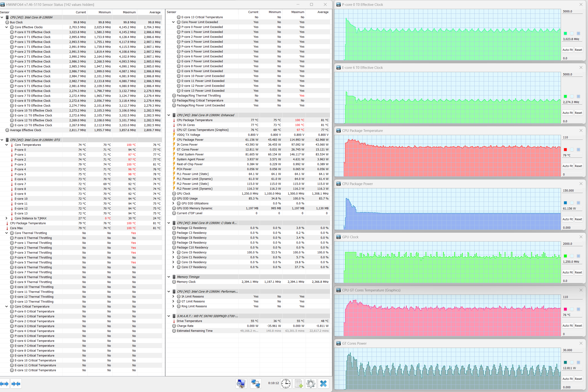This screenshot has height=392, width=588.
Task: Open remote network monitoring computers icon
Action: [255, 384]
